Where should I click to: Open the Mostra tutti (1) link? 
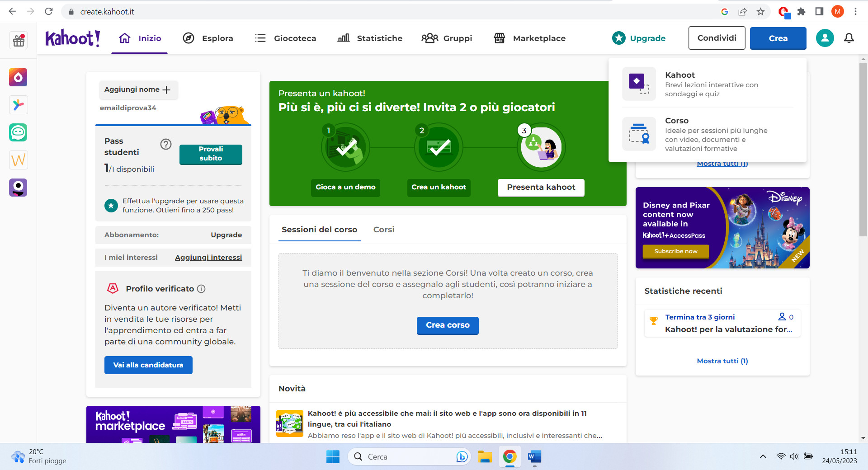(722, 361)
